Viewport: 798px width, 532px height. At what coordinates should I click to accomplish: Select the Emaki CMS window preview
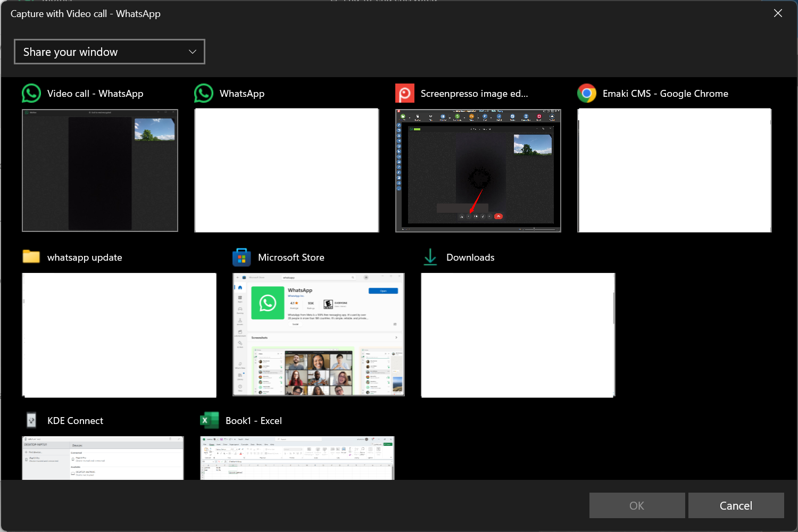674,170
